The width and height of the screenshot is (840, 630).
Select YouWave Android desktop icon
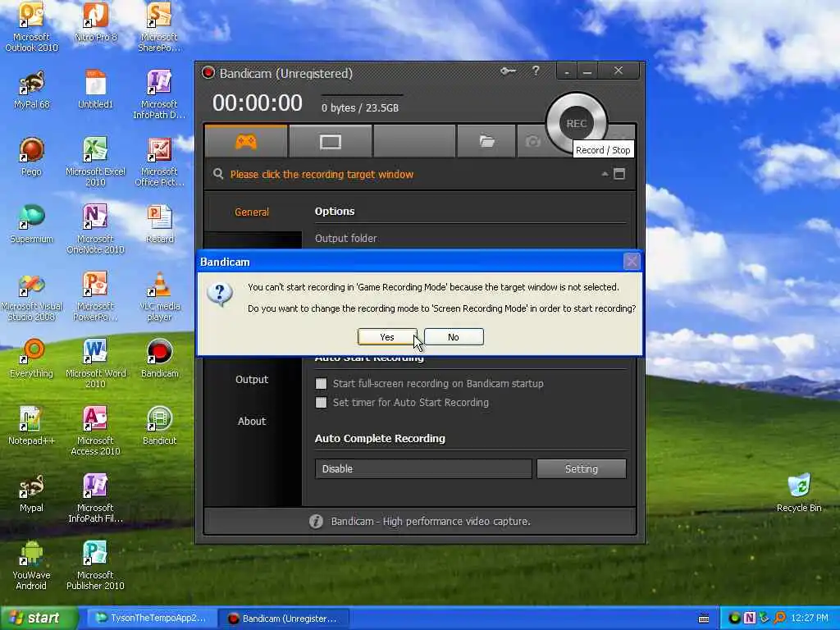[31, 566]
